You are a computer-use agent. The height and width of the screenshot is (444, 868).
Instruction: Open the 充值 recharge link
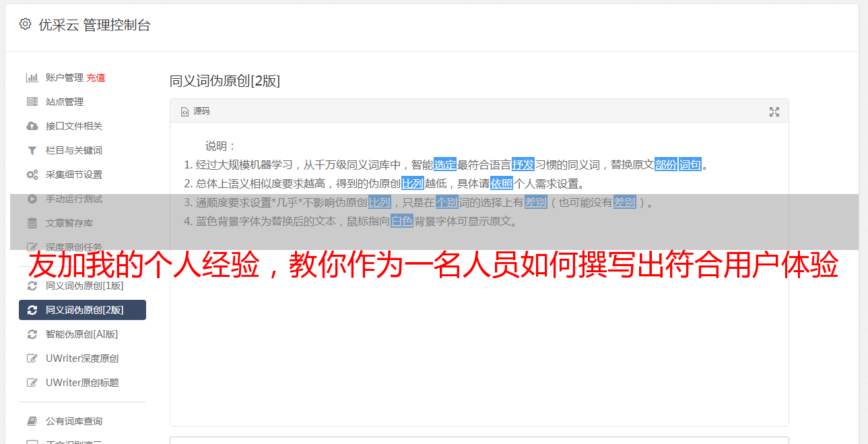pyautogui.click(x=96, y=77)
